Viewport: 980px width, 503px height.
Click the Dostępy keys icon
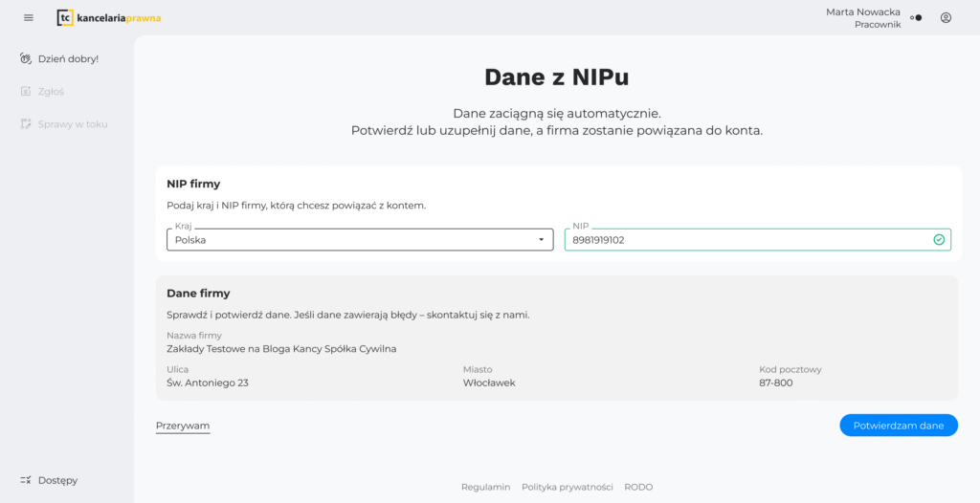[26, 480]
